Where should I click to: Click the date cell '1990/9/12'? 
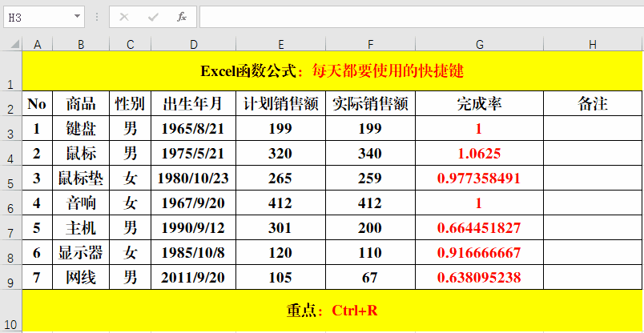(x=194, y=228)
